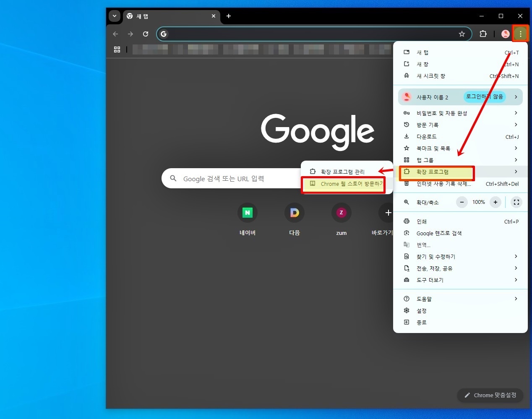Click the 네이버 shortcut icon
Screen dimensions: 532x419
point(248,213)
